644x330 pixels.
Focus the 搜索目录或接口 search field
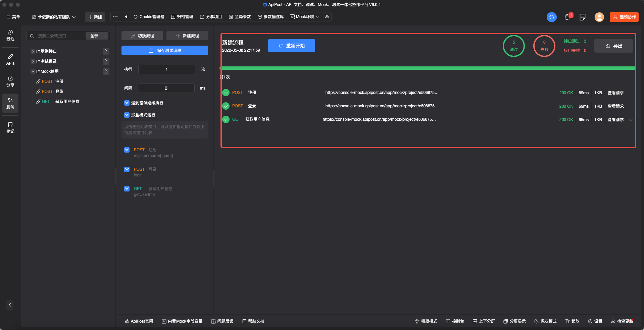pos(57,36)
